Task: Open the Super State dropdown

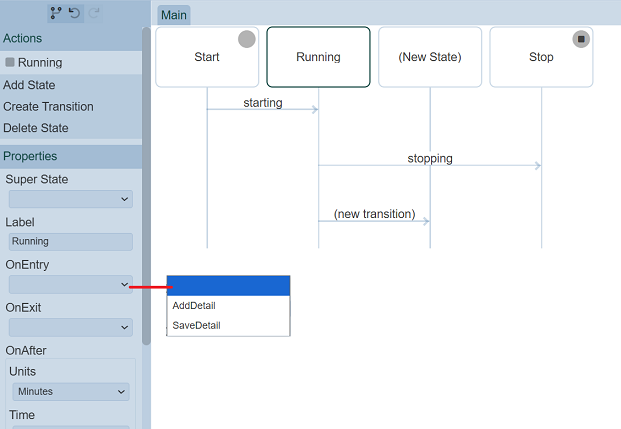Action: pos(70,199)
